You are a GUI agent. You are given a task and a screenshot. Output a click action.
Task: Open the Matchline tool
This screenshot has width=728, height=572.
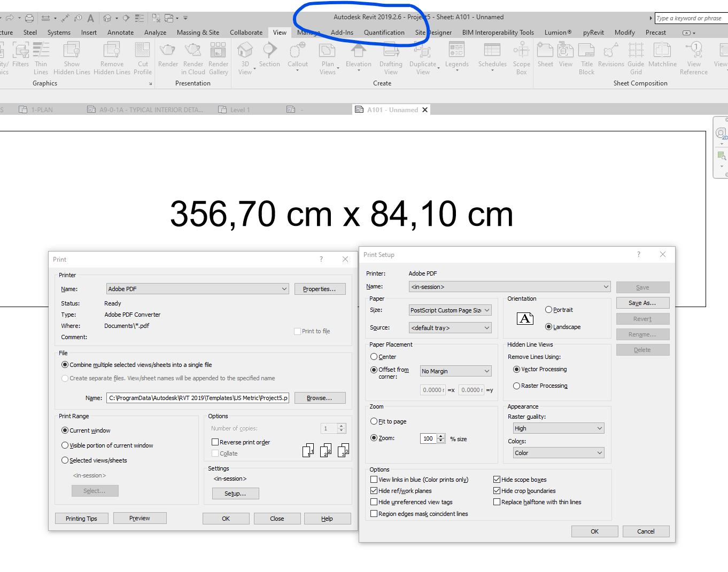coord(662,56)
